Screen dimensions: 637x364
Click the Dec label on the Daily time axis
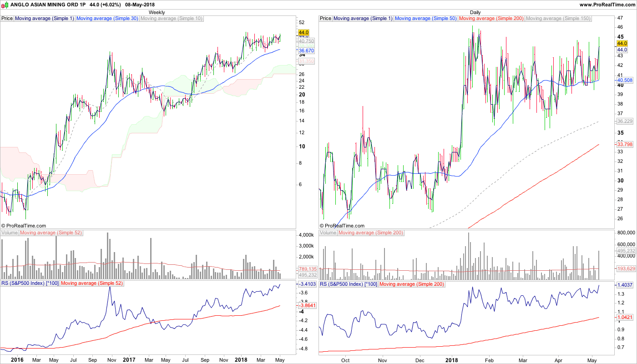[x=420, y=360]
